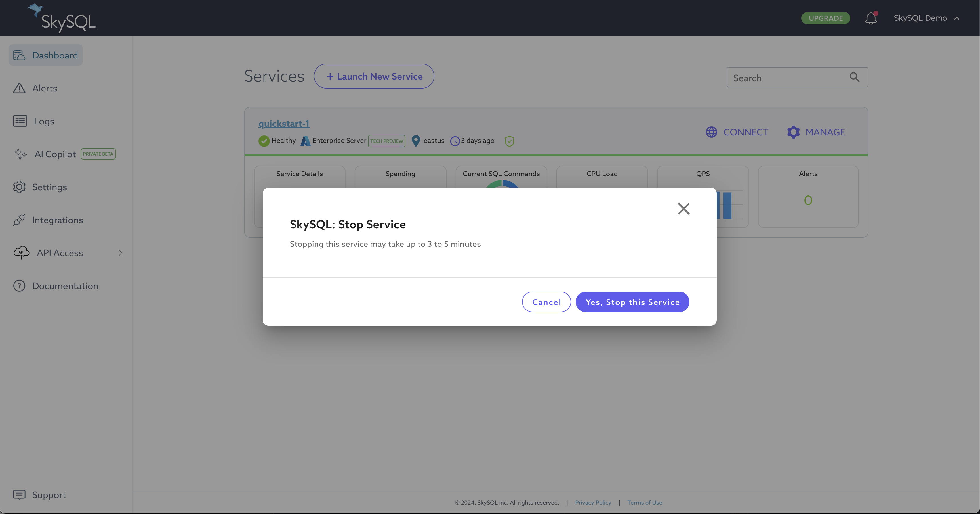Close the Stop Service dialog
This screenshot has height=514, width=980.
[x=683, y=209]
